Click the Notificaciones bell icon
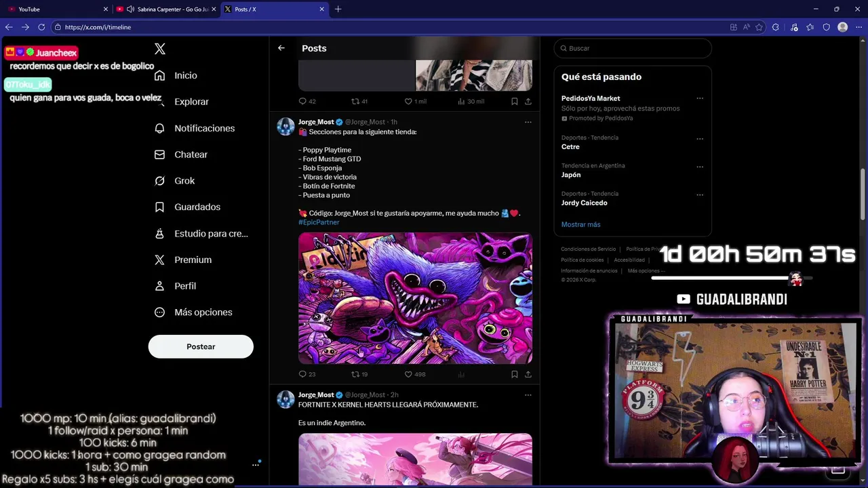Image resolution: width=868 pixels, height=488 pixels. tap(160, 128)
